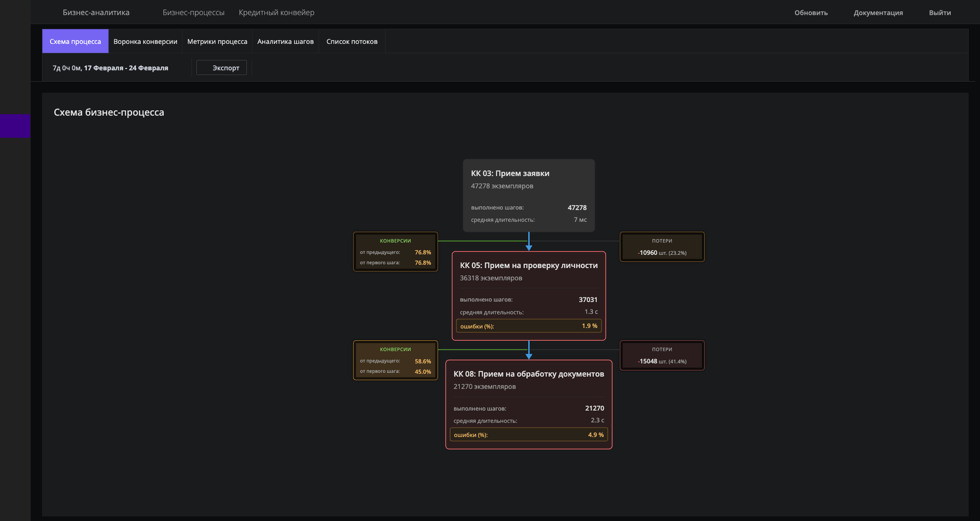Open the Аналитика шагов tab

click(x=285, y=42)
